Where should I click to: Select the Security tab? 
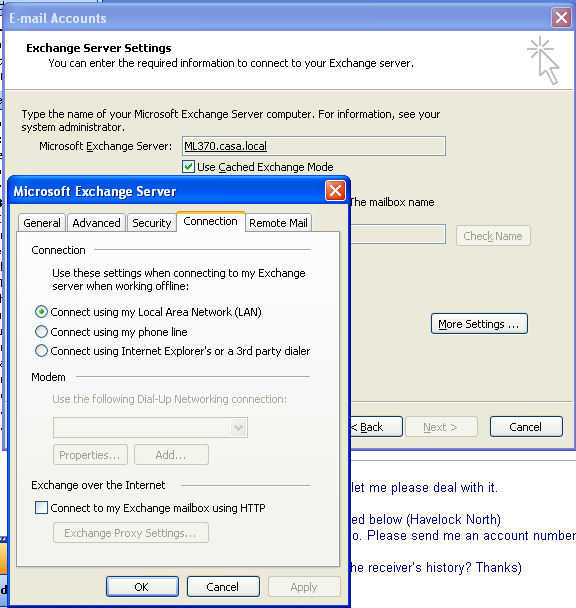[151, 223]
